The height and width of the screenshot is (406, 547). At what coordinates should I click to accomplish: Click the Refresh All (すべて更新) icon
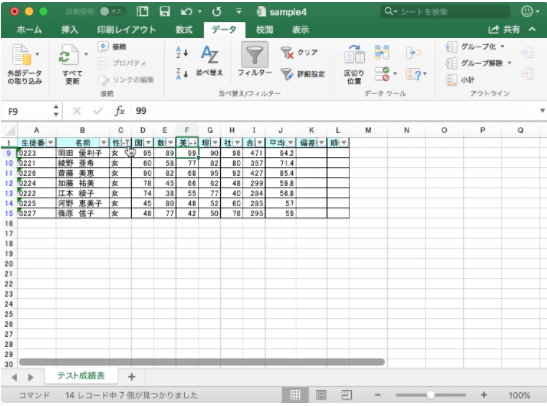(x=69, y=55)
